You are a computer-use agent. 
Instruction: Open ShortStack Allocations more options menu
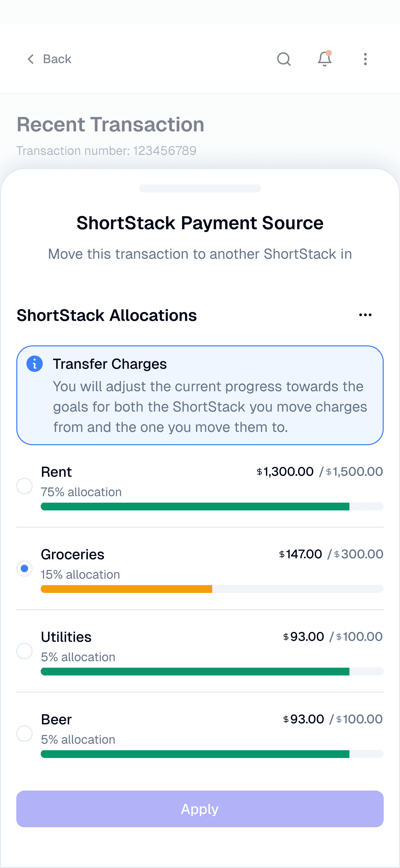pyautogui.click(x=365, y=315)
